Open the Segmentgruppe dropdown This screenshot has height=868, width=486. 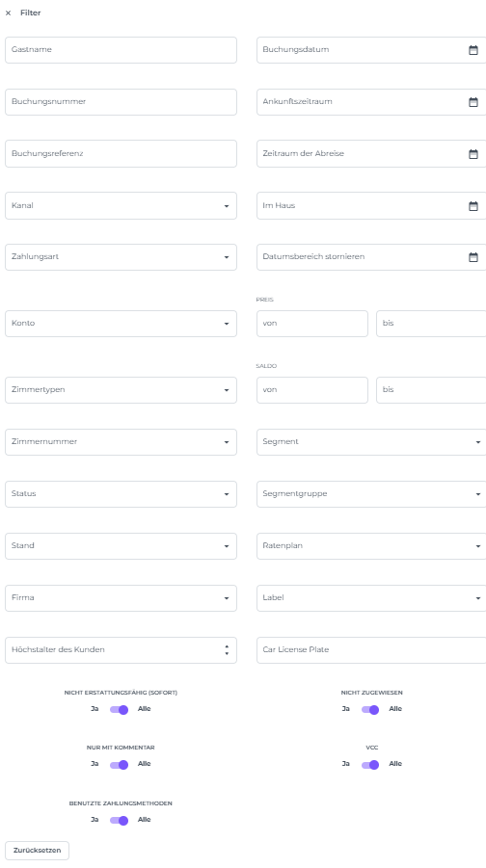(x=371, y=494)
